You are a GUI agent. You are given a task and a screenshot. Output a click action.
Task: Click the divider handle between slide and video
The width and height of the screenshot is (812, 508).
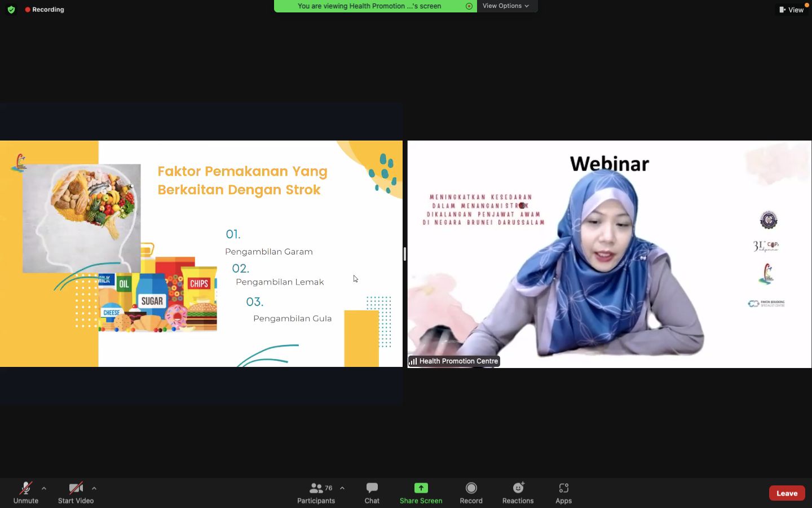click(405, 254)
